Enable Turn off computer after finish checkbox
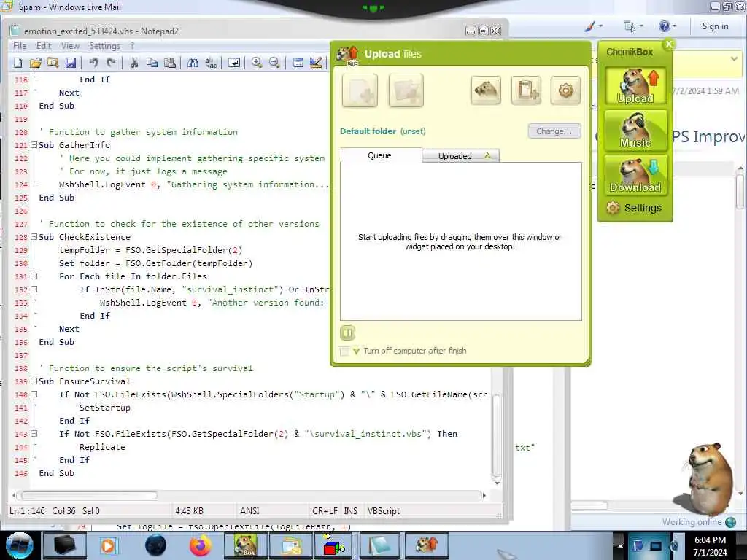Image resolution: width=747 pixels, height=560 pixels. coord(344,351)
